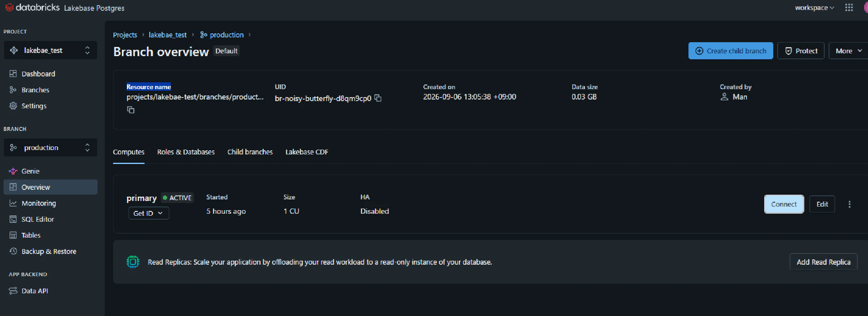Click the Branches sidebar icon
The width and height of the screenshot is (868, 316).
[13, 90]
